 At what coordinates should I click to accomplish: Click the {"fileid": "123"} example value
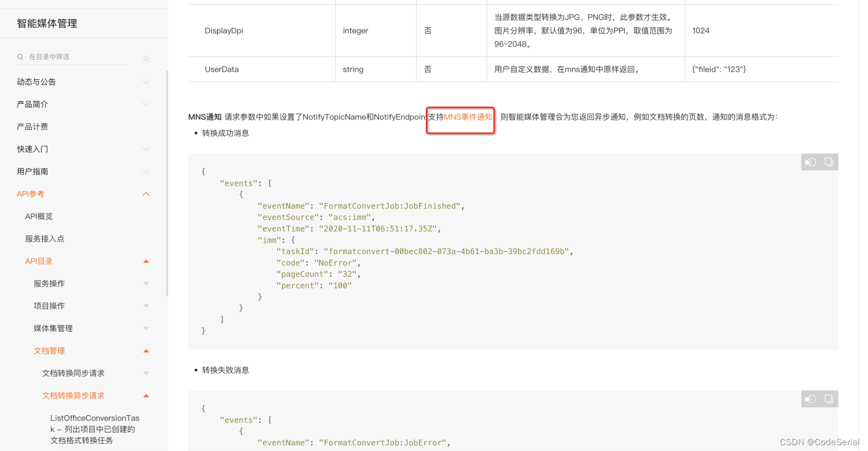click(x=719, y=69)
